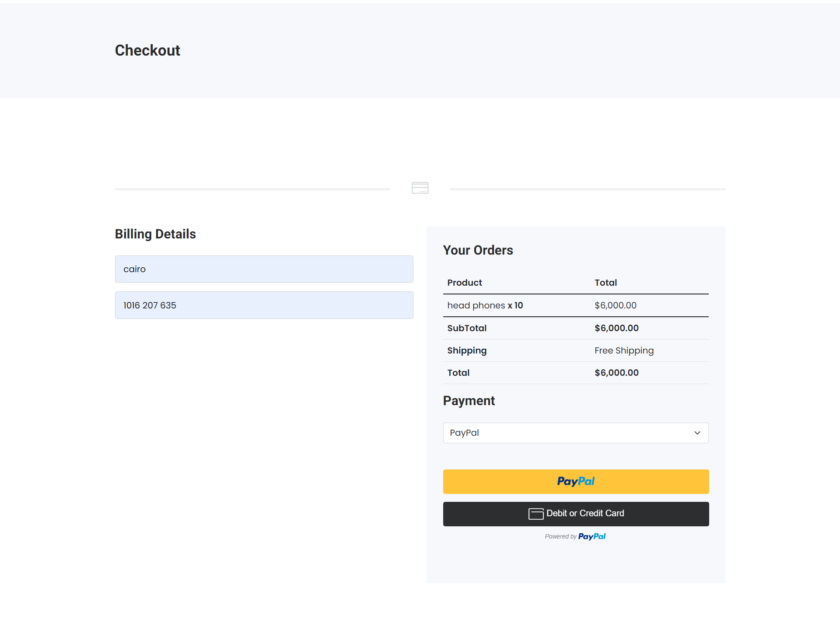The width and height of the screenshot is (840, 630).
Task: Click the $6,000.00 order total amount
Action: [x=616, y=372]
